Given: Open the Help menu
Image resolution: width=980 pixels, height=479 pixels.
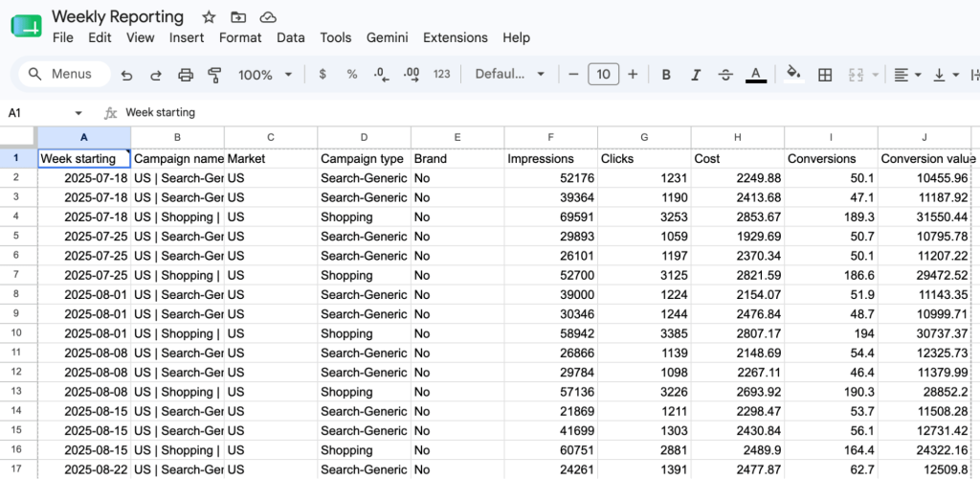Looking at the screenshot, I should 516,37.
